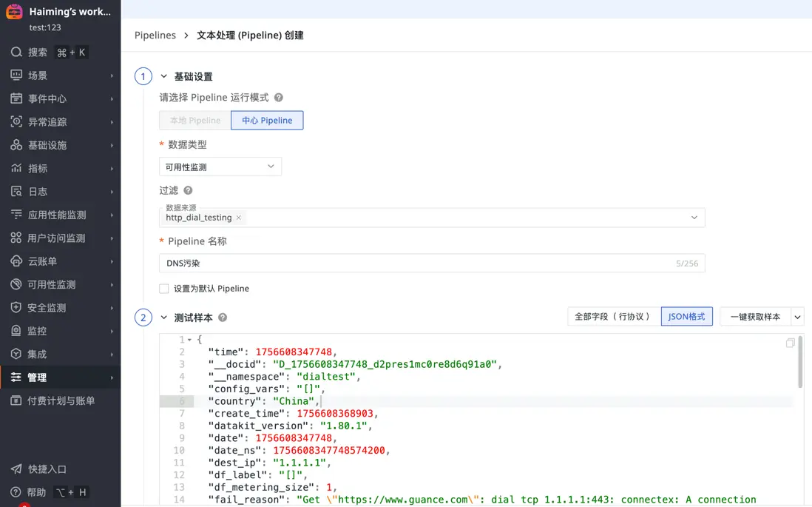This screenshot has width=812, height=507.
Task: Click help icon beside Pipeline 运行模式
Action: (x=279, y=98)
